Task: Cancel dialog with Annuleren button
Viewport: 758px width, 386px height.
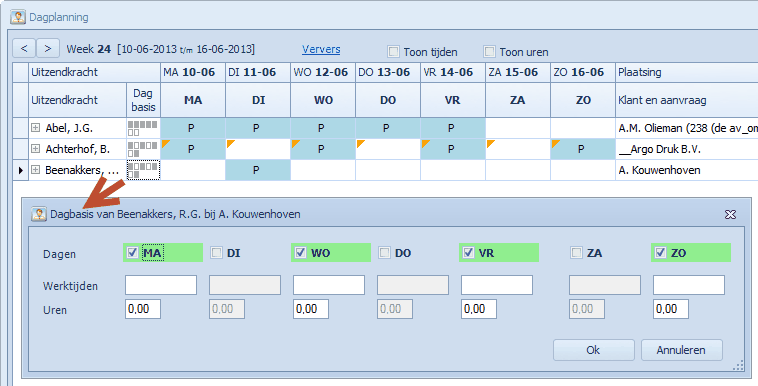Action: pyautogui.click(x=682, y=350)
